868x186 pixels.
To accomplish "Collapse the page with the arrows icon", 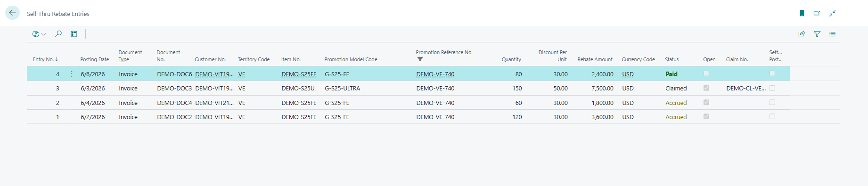I will pyautogui.click(x=833, y=13).
